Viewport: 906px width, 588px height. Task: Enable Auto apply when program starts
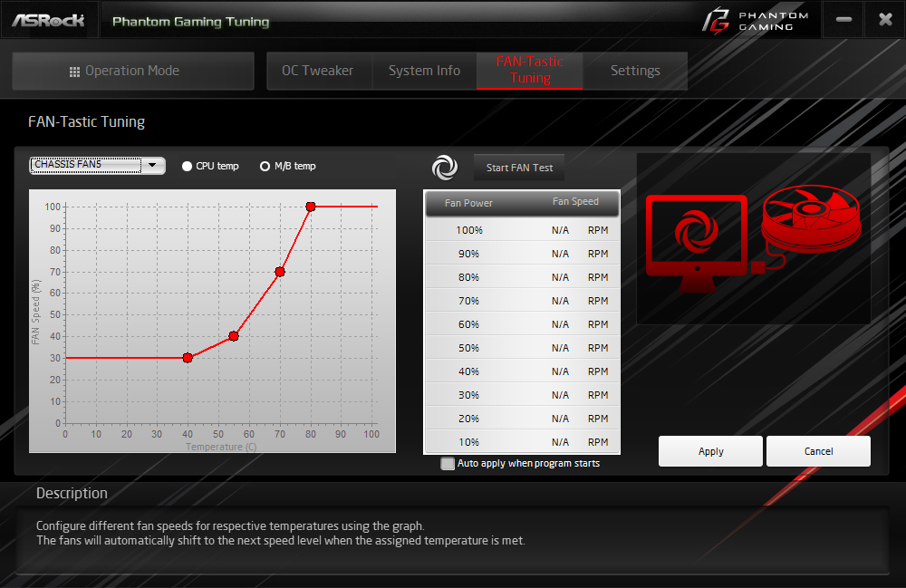pyautogui.click(x=448, y=463)
